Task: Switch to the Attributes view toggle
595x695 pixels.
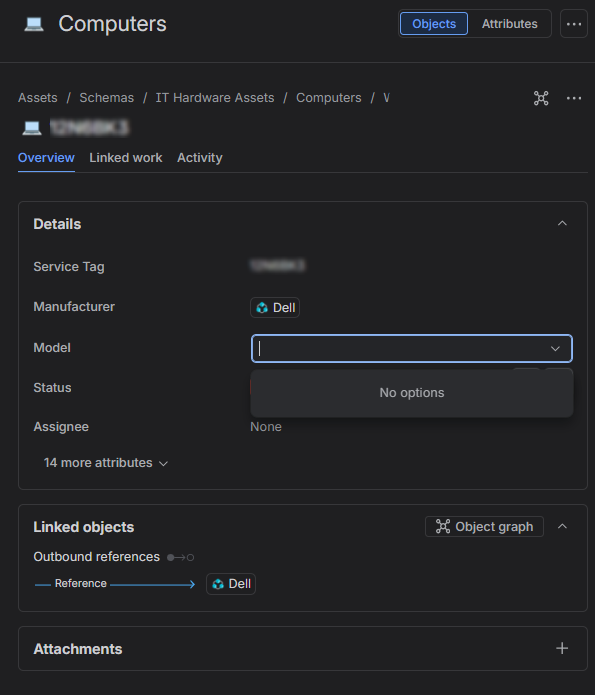Action: [x=509, y=24]
